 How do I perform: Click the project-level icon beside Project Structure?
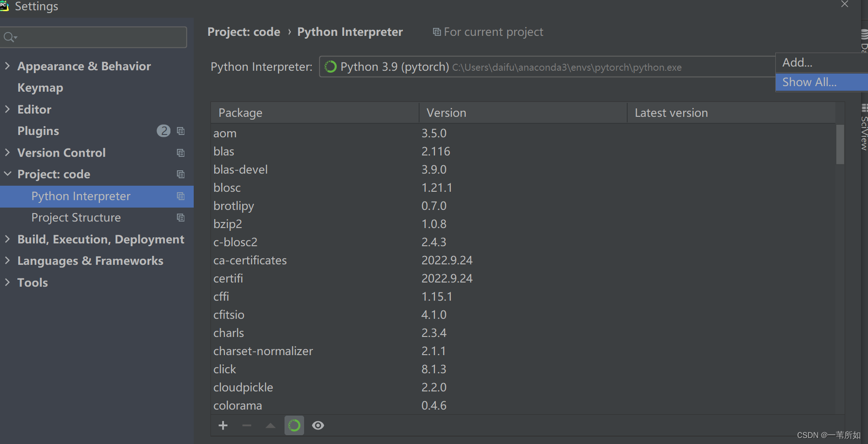pos(181,218)
